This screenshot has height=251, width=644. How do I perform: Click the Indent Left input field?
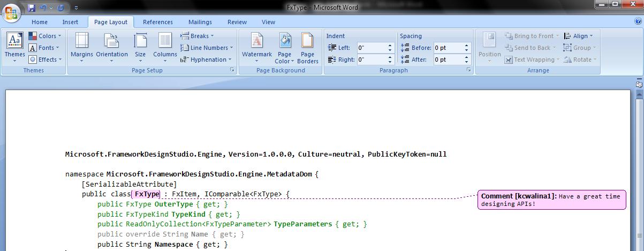click(372, 48)
